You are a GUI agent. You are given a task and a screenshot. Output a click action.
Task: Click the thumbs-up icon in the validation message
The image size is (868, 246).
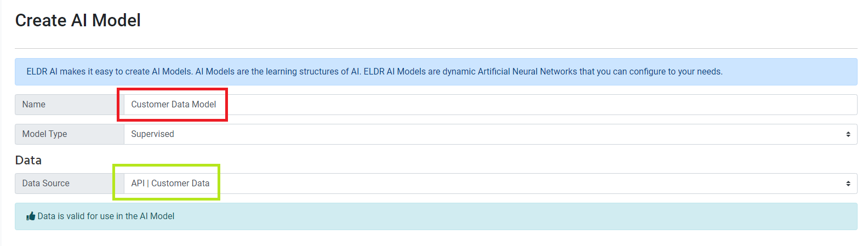coord(31,216)
